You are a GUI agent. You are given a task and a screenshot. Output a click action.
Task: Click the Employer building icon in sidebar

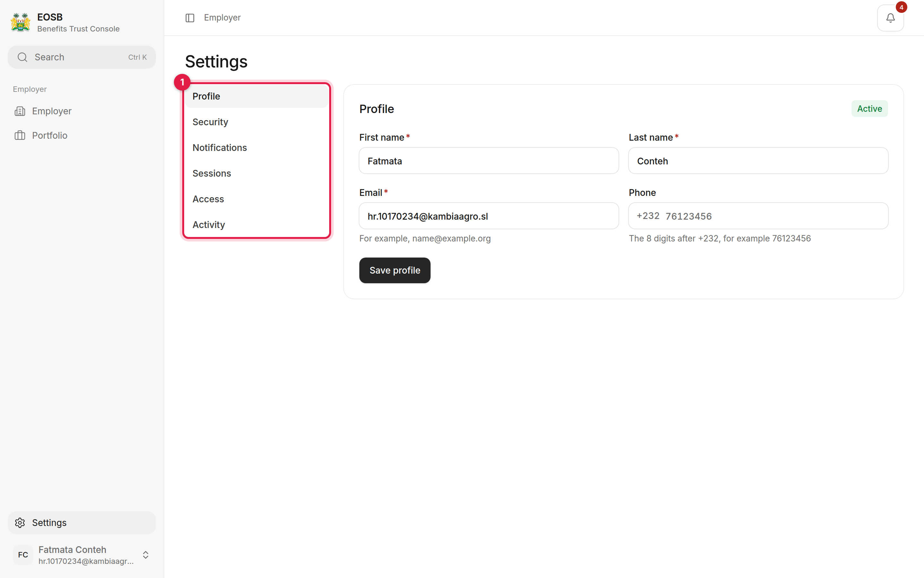point(20,111)
